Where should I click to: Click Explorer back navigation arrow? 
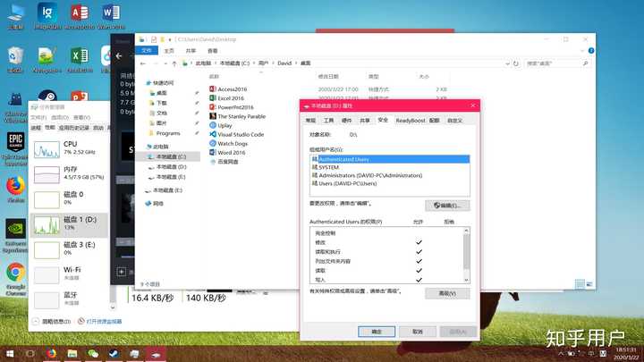(143, 63)
